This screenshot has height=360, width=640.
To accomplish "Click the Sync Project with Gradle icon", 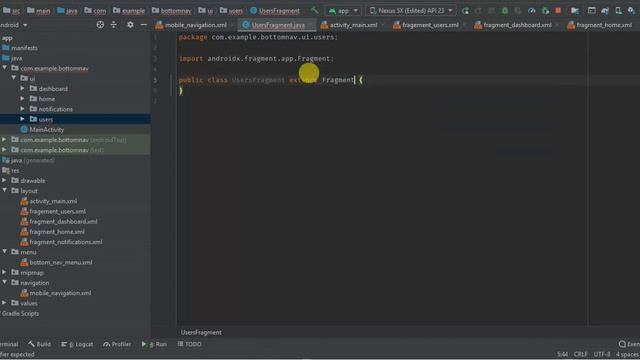I will (x=605, y=11).
